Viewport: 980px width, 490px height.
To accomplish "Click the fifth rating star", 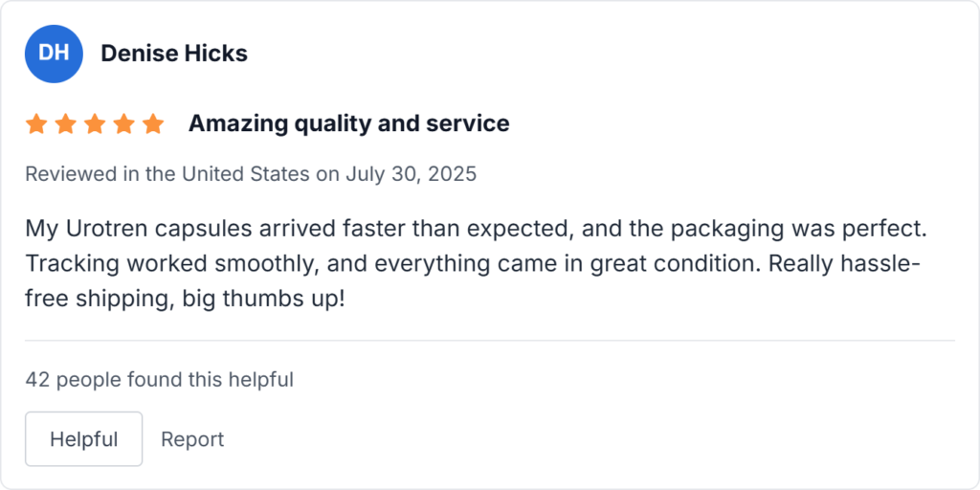I will click(x=153, y=123).
